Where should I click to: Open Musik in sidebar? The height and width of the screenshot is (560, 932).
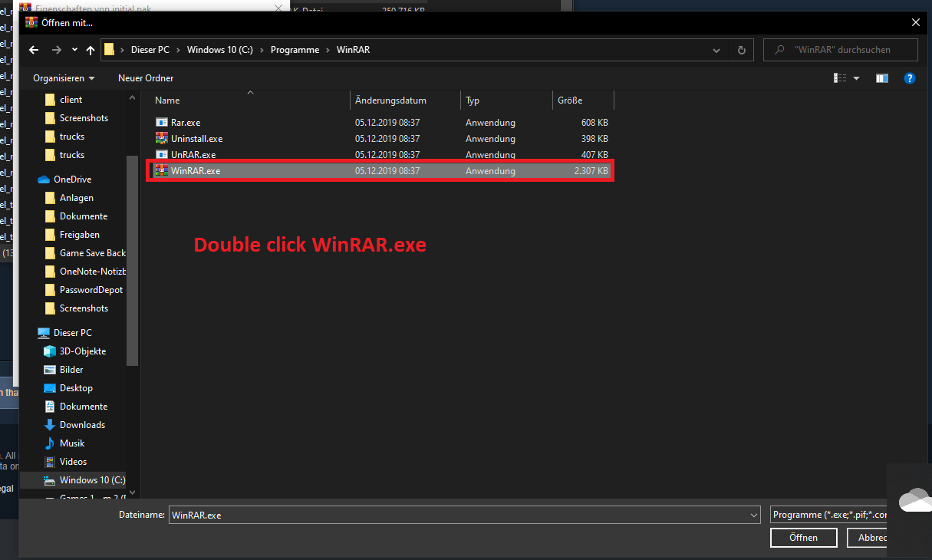click(x=72, y=443)
